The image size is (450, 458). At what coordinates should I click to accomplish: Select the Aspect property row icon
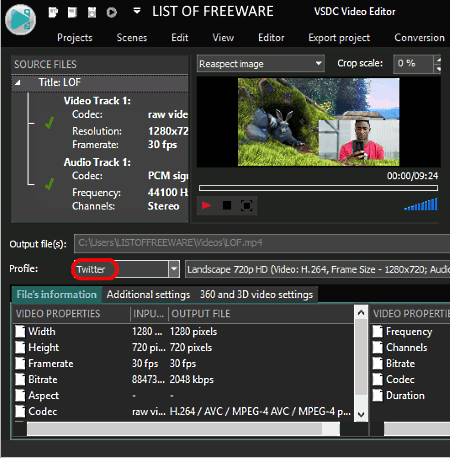(x=20, y=395)
